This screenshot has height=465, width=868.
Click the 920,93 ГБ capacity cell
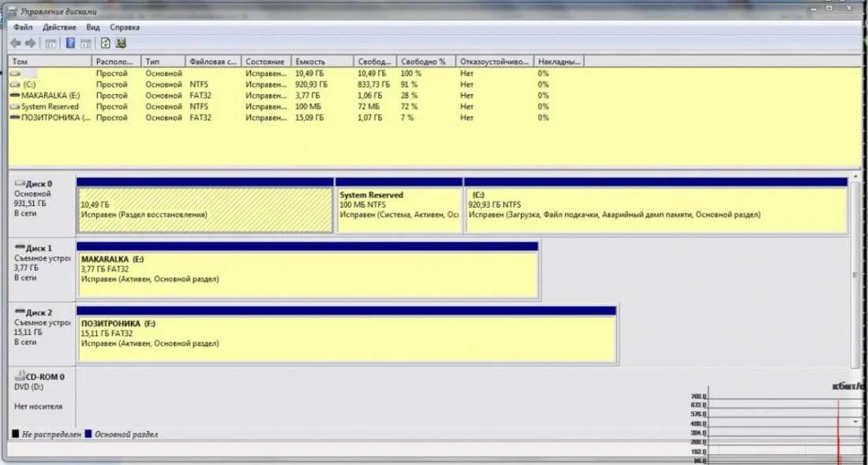[x=311, y=84]
